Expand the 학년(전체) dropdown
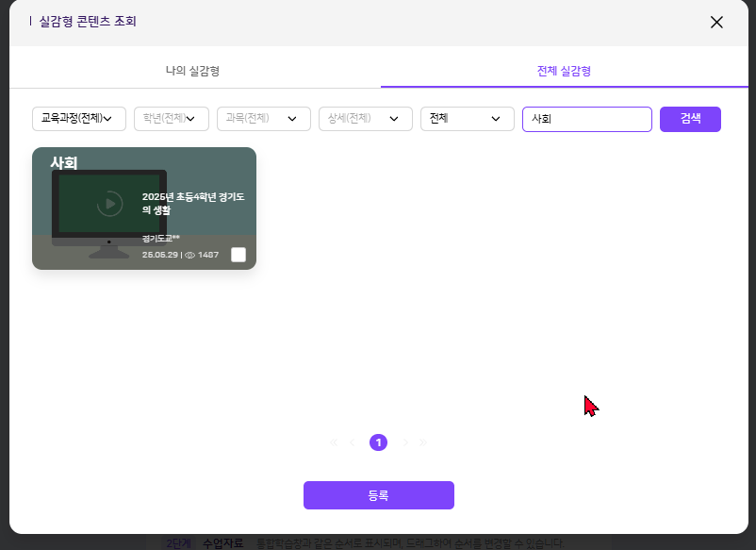Viewport: 756px width, 550px height. [x=171, y=119]
